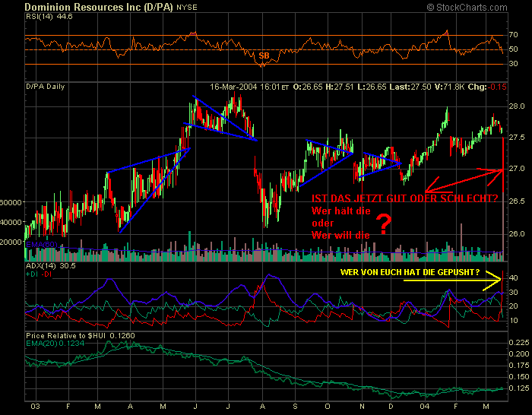This screenshot has width=532, height=415.
Task: Click the RSI(14) indicator label
Action: tap(40, 17)
